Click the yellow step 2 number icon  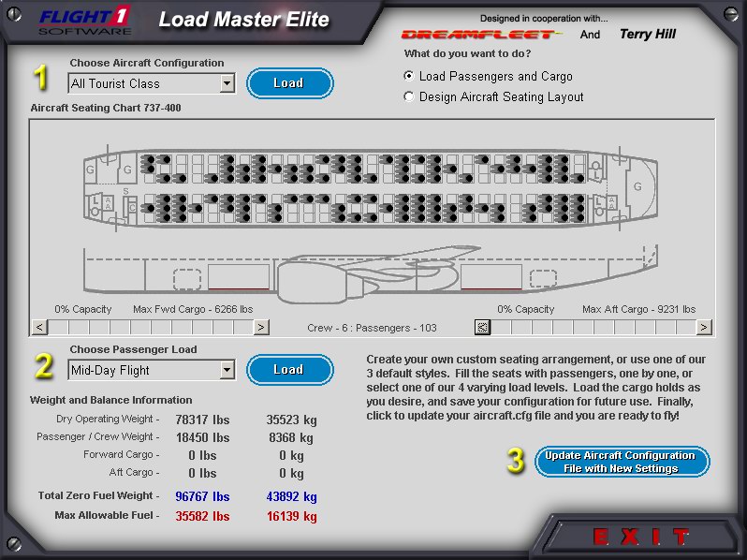click(x=42, y=366)
